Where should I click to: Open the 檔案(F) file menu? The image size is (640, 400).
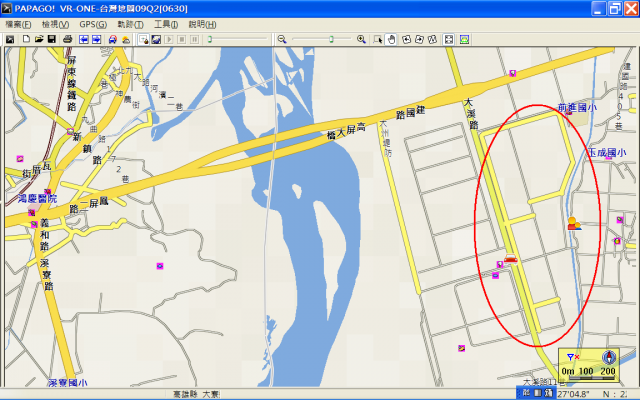[x=18, y=24]
